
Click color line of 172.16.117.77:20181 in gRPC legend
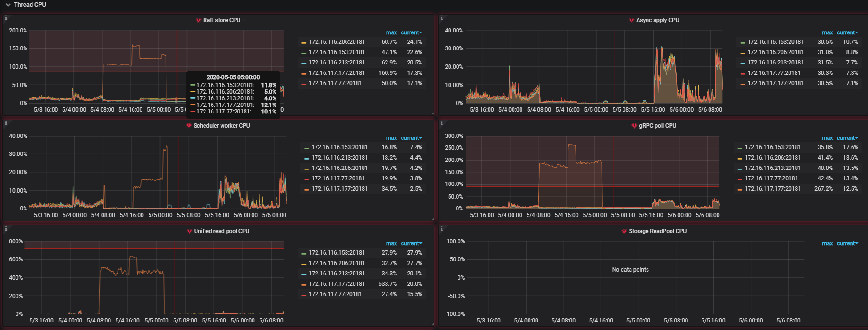740,179
